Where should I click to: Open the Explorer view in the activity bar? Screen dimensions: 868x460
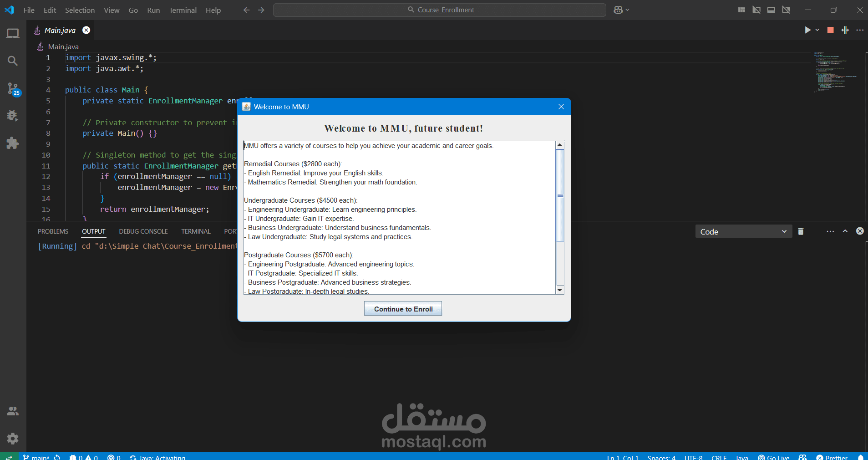pos(13,34)
